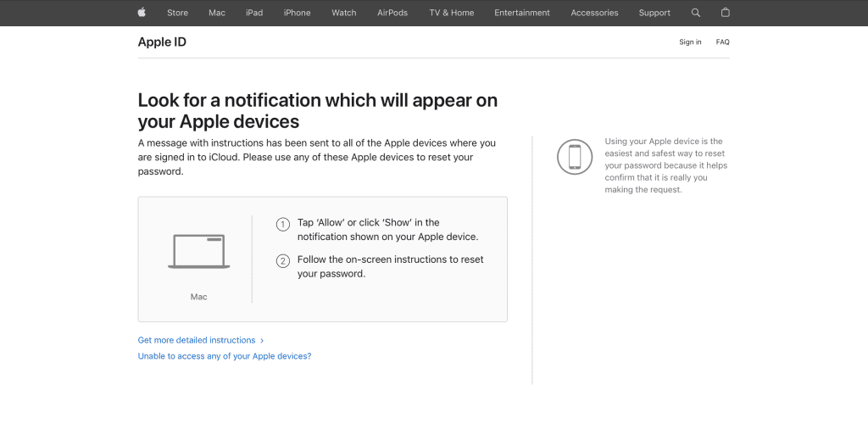Click the Apple ID title link

(162, 42)
